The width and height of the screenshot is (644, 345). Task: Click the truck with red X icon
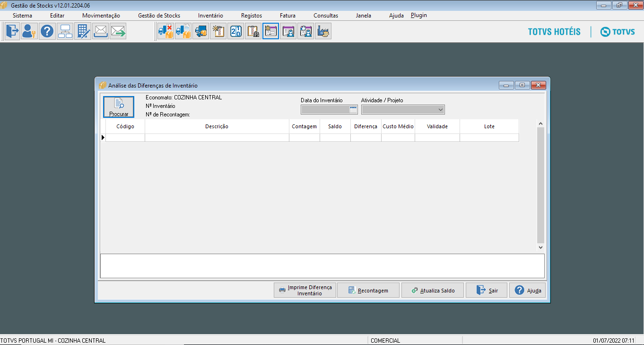[165, 31]
